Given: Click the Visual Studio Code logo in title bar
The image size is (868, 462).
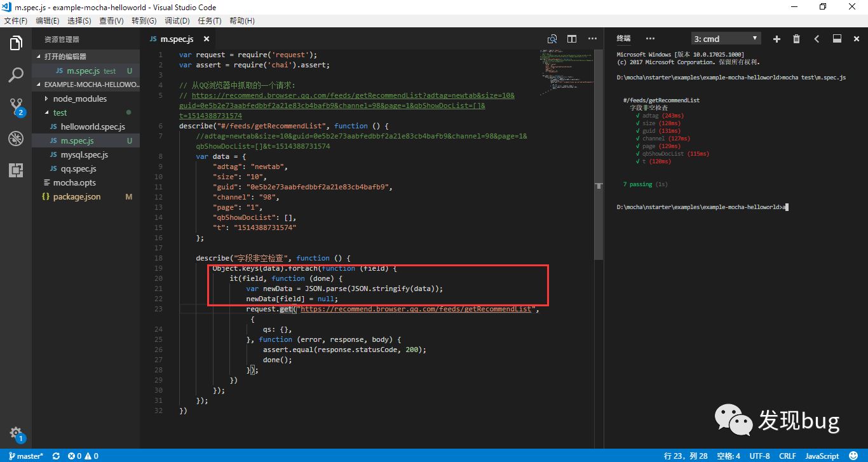Looking at the screenshot, I should click(x=7, y=7).
